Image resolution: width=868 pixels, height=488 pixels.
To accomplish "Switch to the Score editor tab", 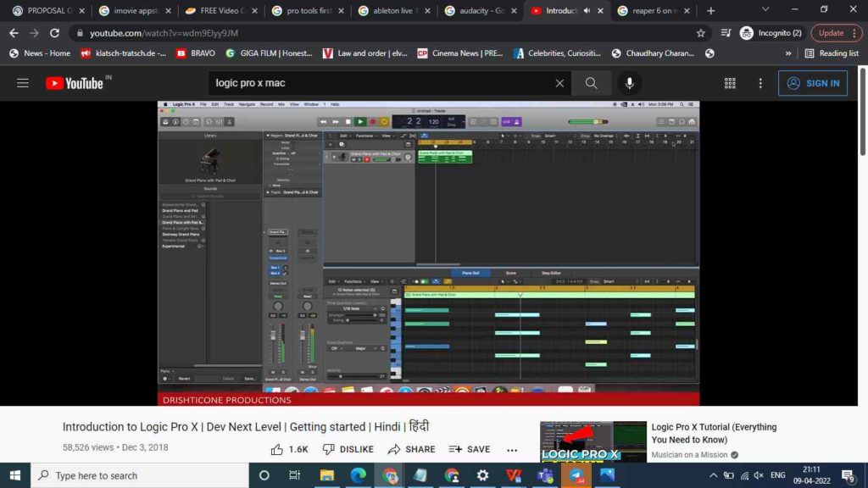I will (x=511, y=273).
